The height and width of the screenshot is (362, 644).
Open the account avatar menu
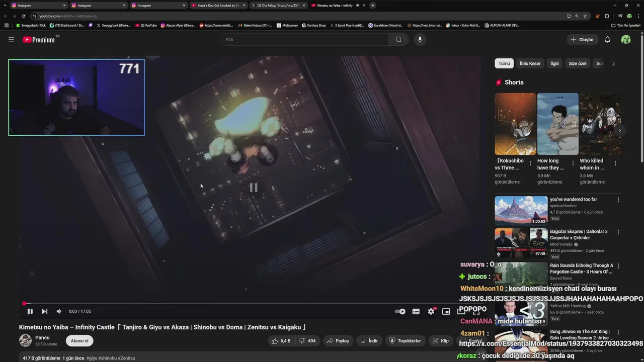[x=626, y=39]
